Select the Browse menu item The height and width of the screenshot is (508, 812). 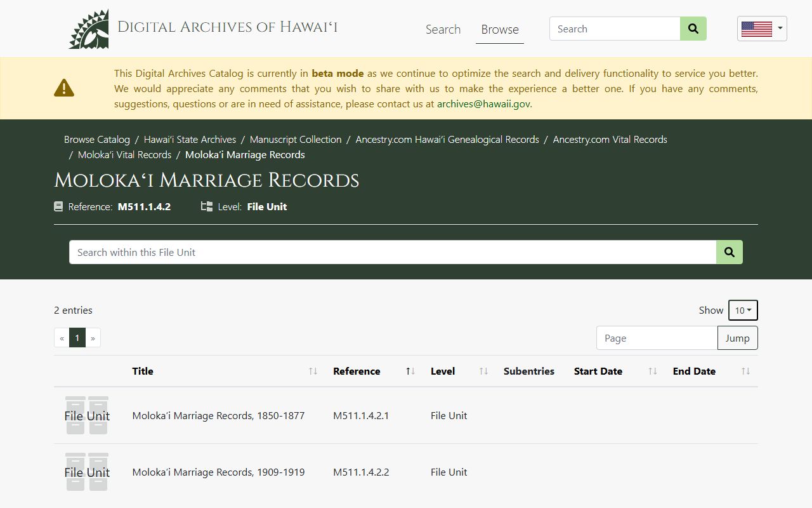coord(500,29)
